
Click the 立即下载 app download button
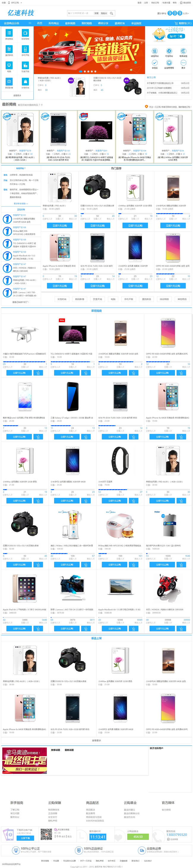[25, 838]
